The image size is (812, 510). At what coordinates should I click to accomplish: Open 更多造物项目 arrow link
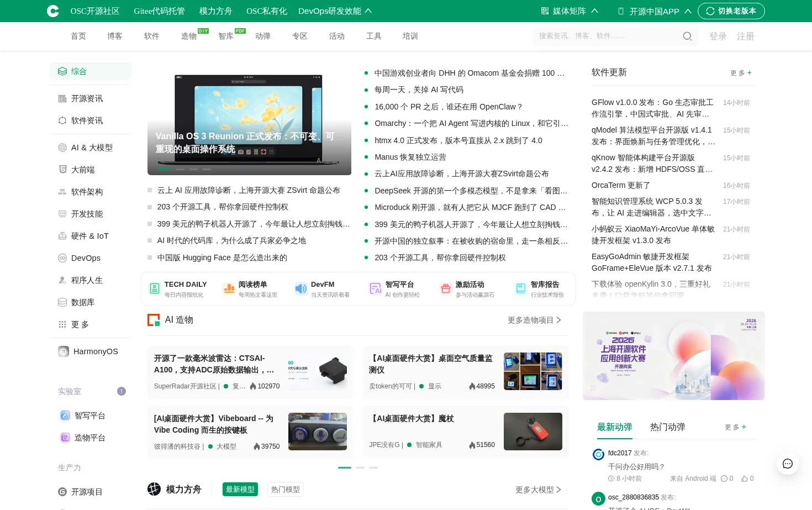[x=534, y=320]
